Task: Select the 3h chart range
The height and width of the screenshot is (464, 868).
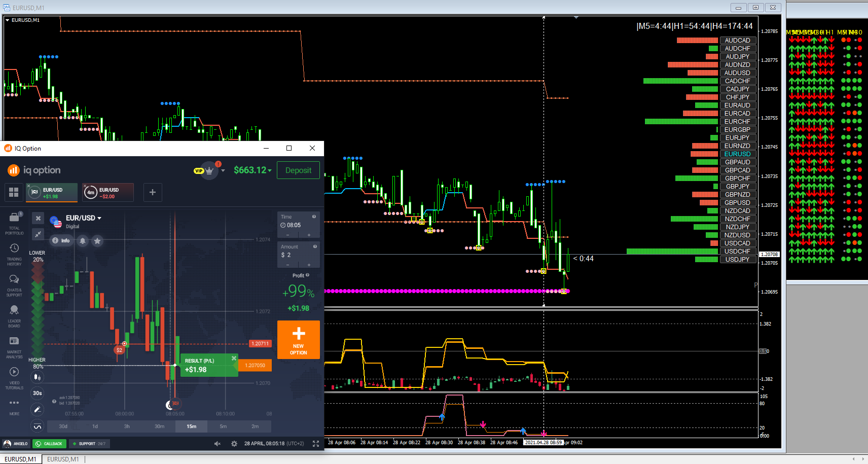Action: click(127, 426)
